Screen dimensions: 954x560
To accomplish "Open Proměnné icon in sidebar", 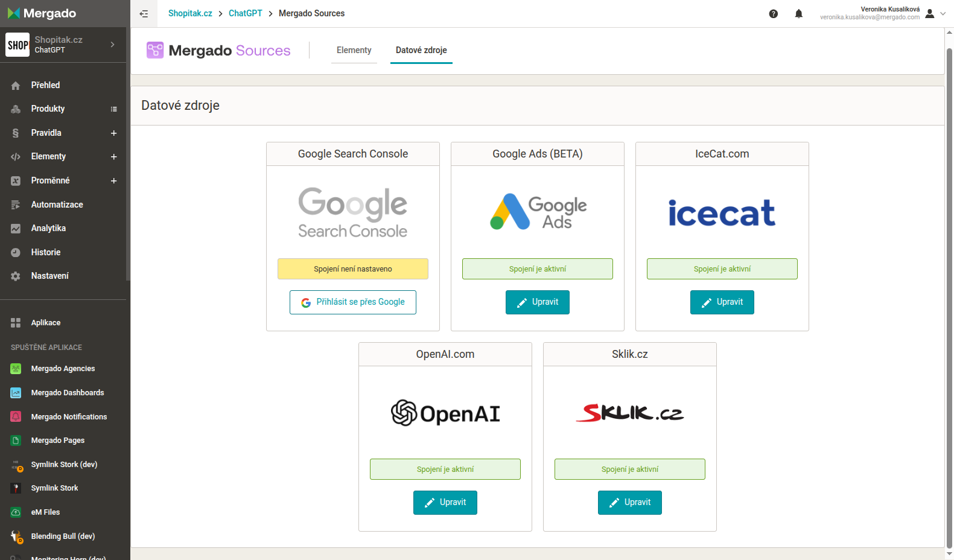I will 16,181.
